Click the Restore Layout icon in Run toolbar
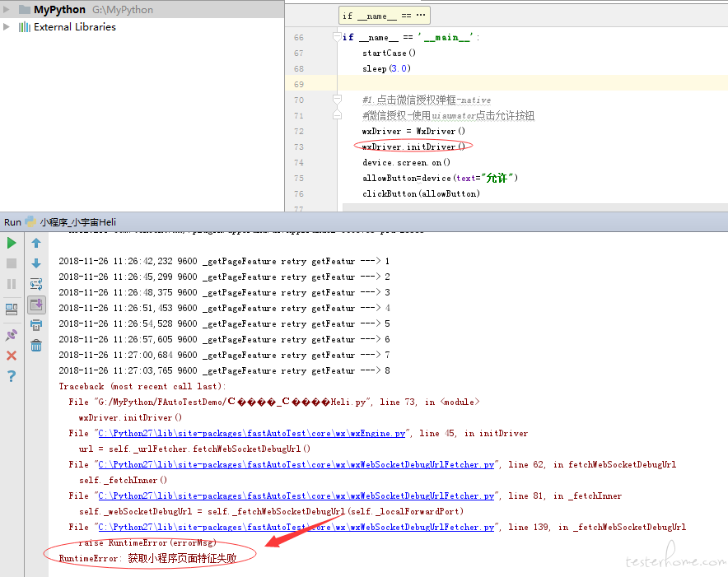 coord(12,309)
